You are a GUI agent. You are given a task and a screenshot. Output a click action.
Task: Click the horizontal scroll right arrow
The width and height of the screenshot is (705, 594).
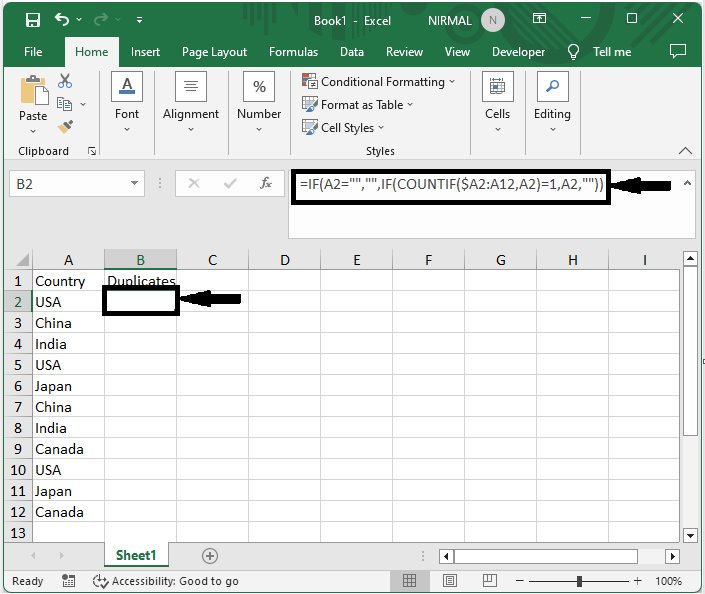pos(672,556)
